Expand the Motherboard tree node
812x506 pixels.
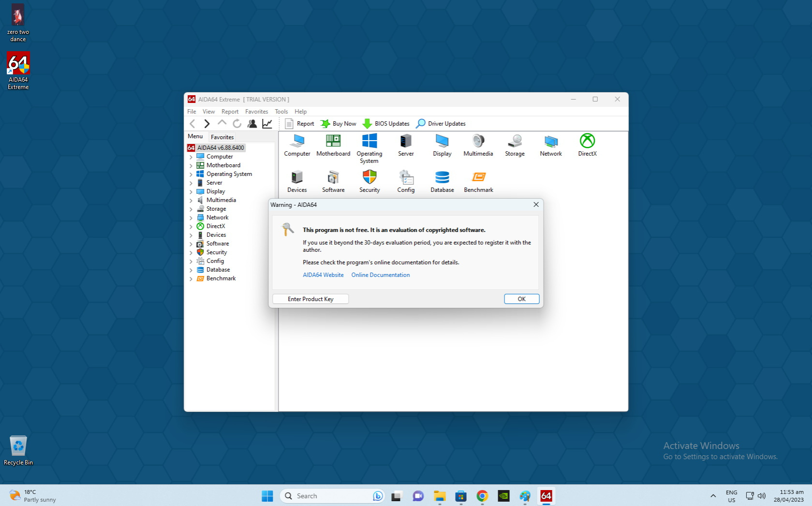click(191, 166)
